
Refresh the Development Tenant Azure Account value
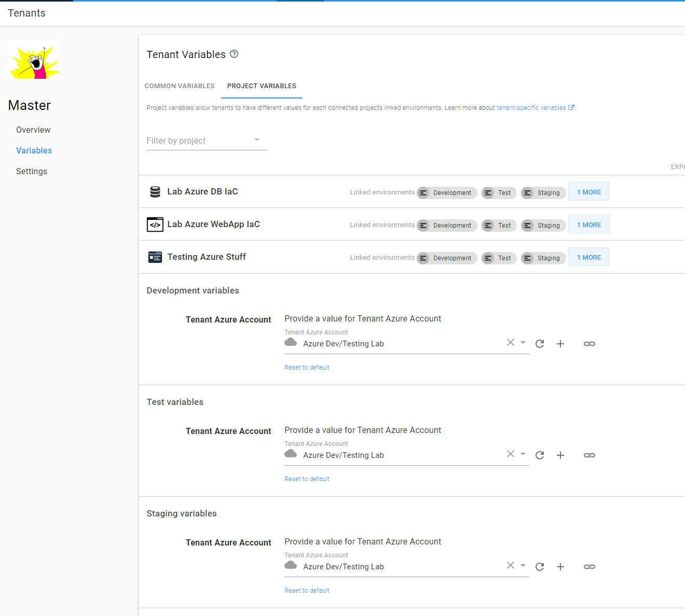tap(540, 344)
